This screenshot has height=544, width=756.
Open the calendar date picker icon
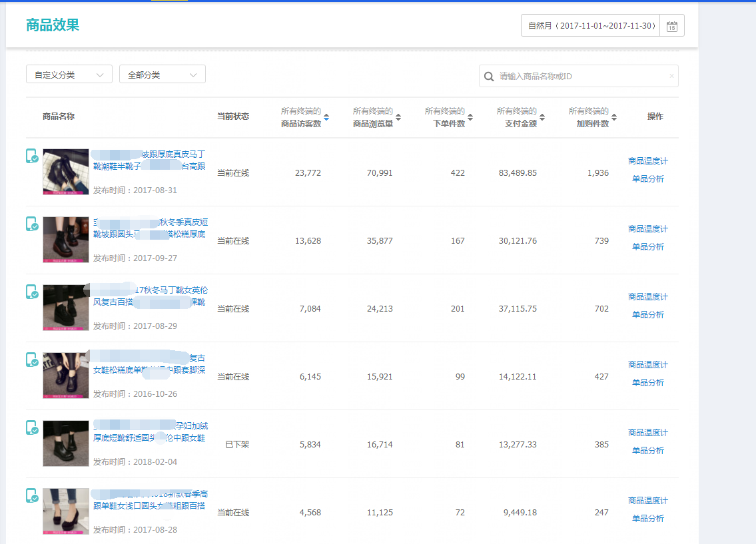(x=672, y=26)
